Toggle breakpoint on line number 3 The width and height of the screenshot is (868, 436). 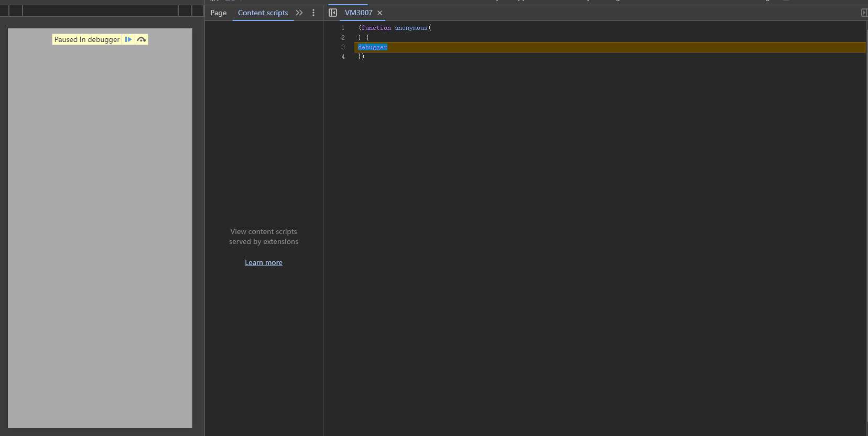point(343,47)
